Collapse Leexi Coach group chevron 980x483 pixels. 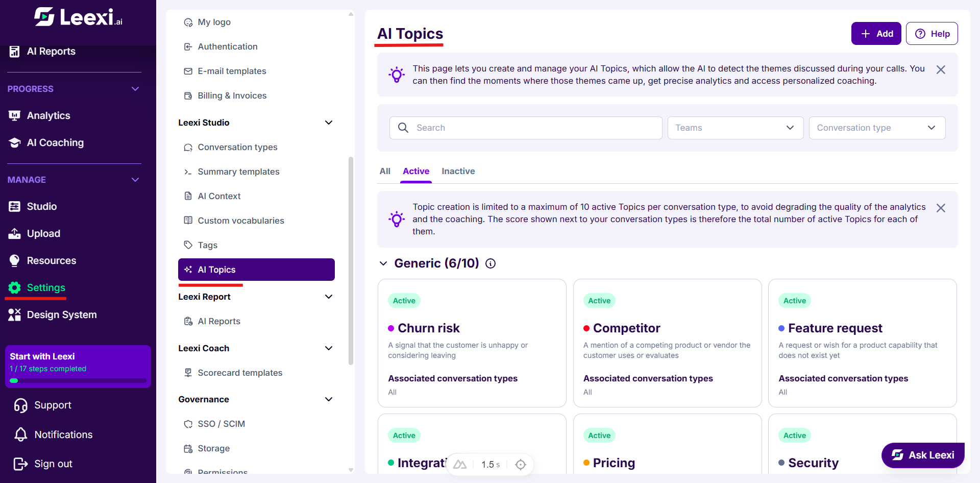coord(329,348)
